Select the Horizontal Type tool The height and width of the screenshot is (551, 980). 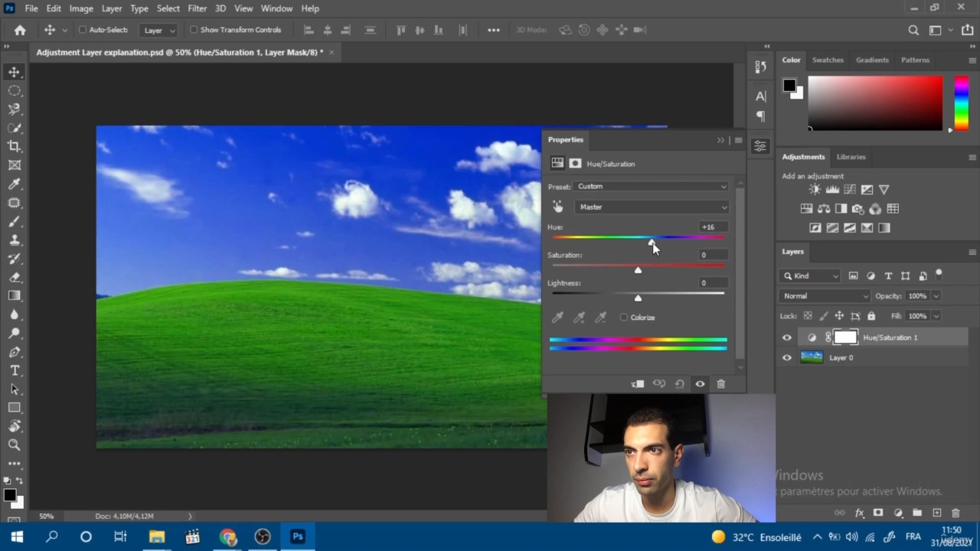(15, 370)
